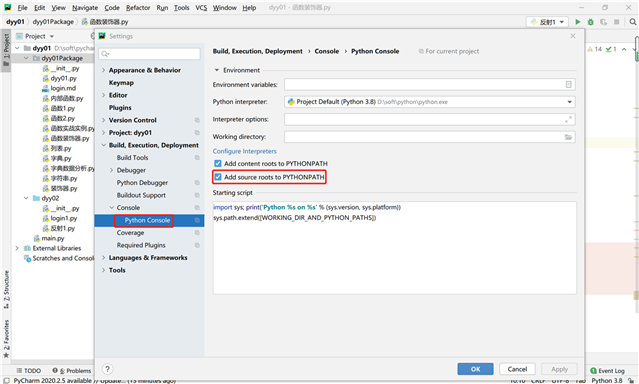This screenshot has height=384, width=639.
Task: Select Python Debugger in settings tree
Action: 142,183
